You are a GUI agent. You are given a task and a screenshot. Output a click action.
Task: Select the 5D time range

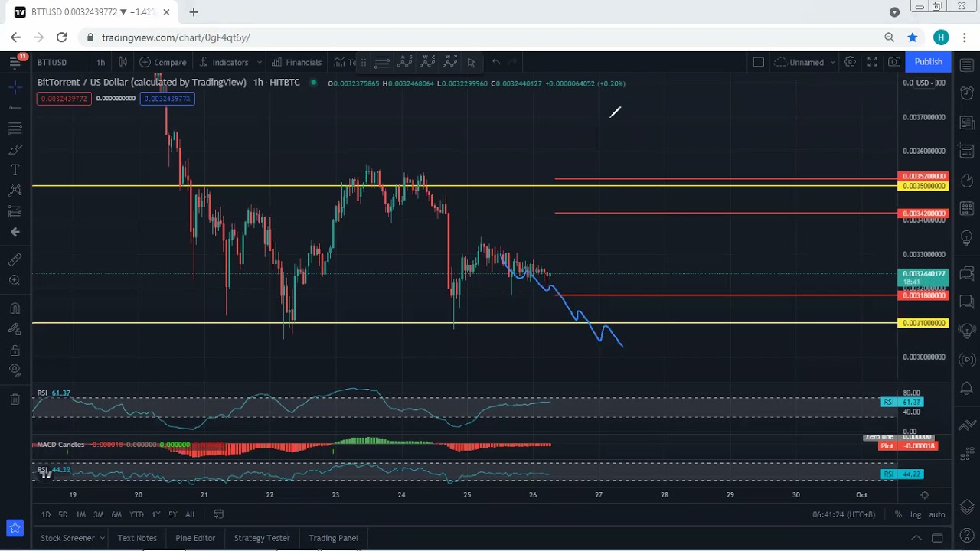click(63, 514)
